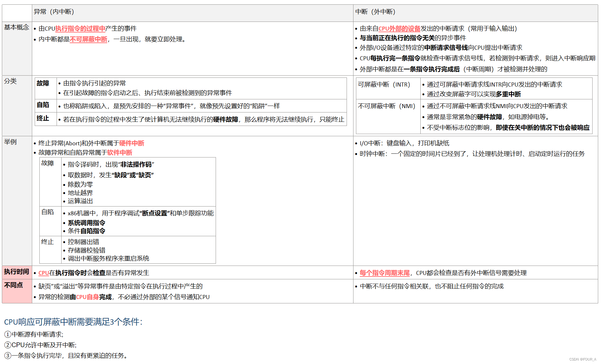This screenshot has width=601, height=364.
Task: Click the bold text 断点设置
Action: point(155,213)
